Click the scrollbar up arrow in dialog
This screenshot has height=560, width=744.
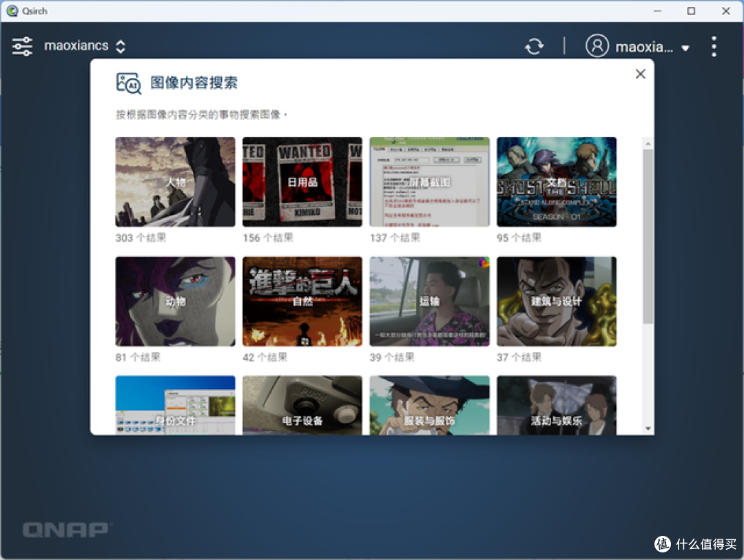[x=648, y=143]
